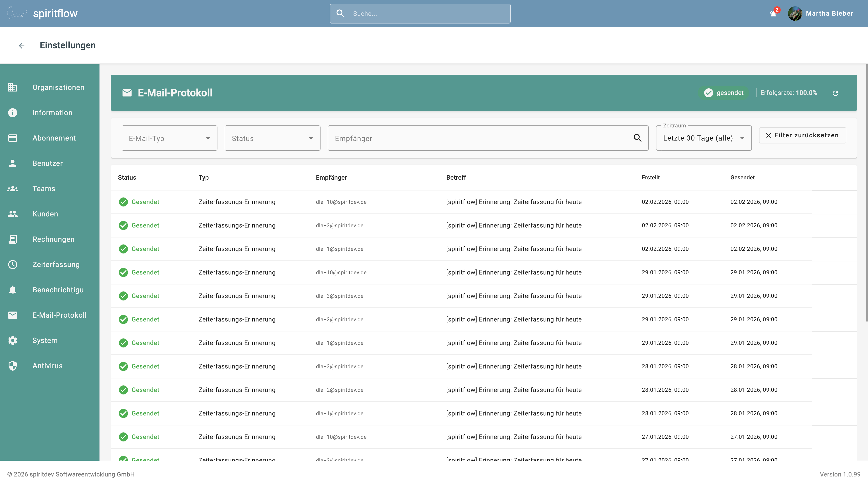
Task: Go back using the arrow beside Einstellungen
Action: (x=22, y=45)
